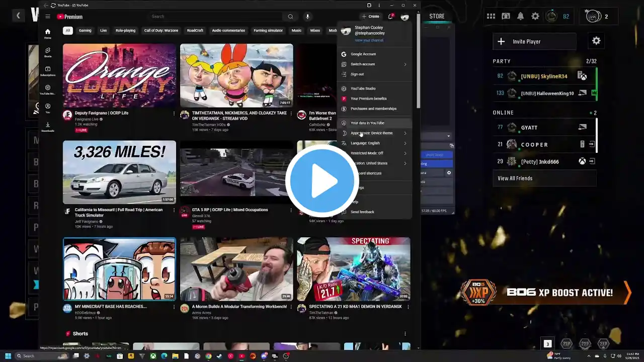Click the YouTube Premium logo
644x362 pixels.
[x=69, y=17]
